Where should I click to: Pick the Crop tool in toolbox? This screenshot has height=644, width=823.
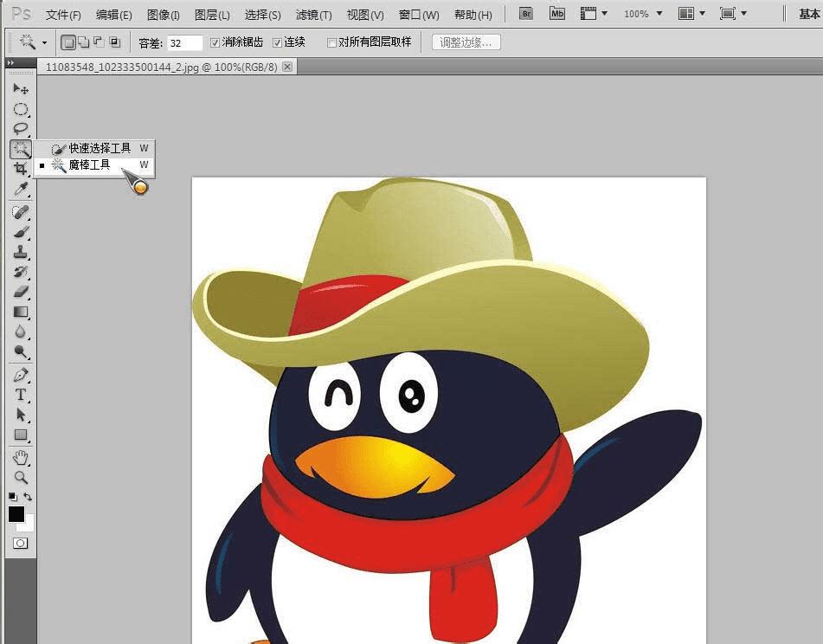[21, 169]
